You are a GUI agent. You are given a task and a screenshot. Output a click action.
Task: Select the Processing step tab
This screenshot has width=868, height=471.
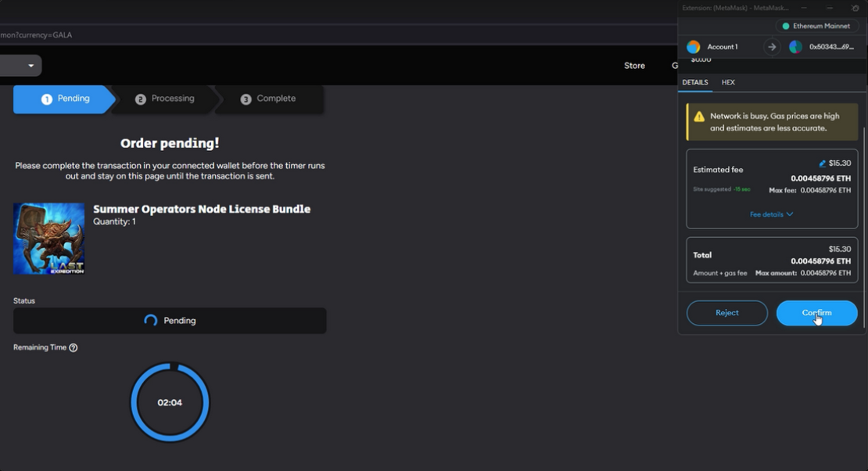[x=164, y=99]
